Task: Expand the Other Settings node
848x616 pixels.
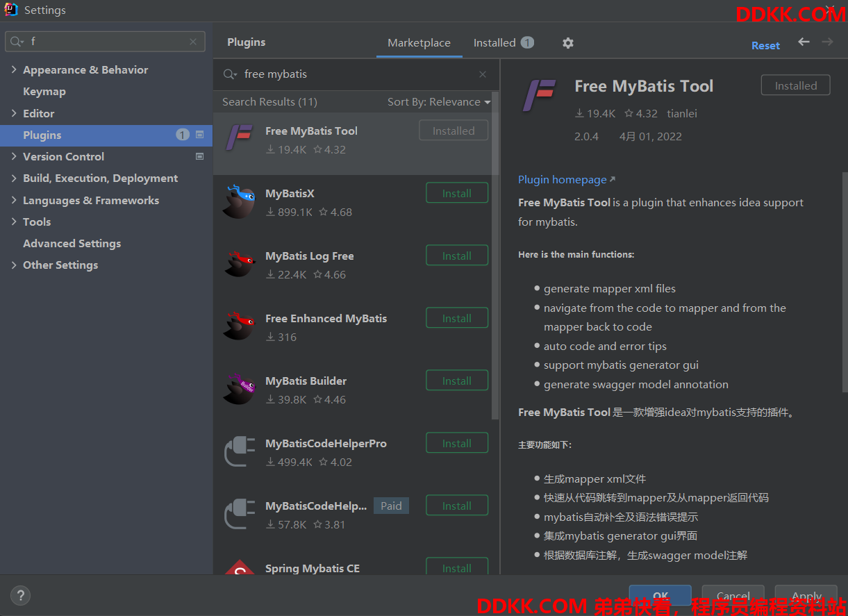Action: pos(14,265)
